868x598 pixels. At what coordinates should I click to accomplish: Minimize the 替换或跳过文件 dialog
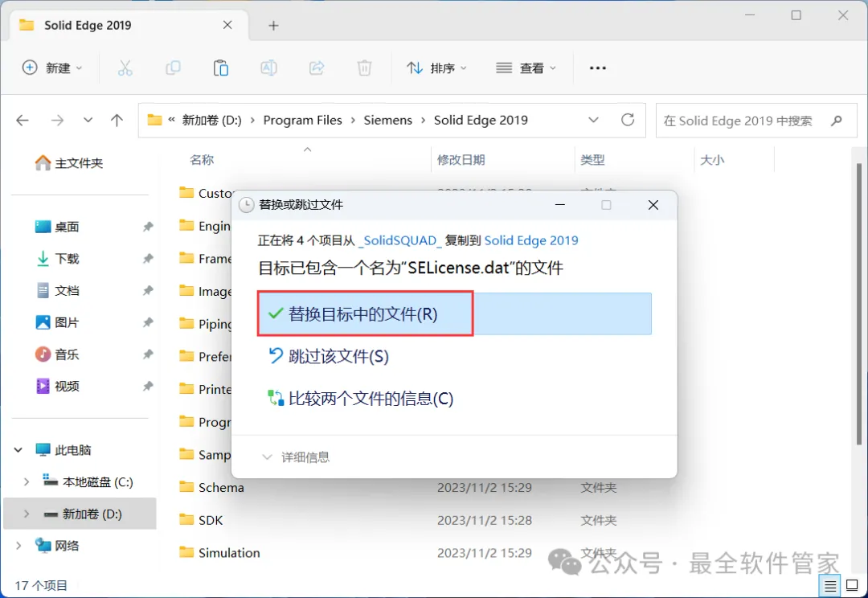(x=560, y=205)
